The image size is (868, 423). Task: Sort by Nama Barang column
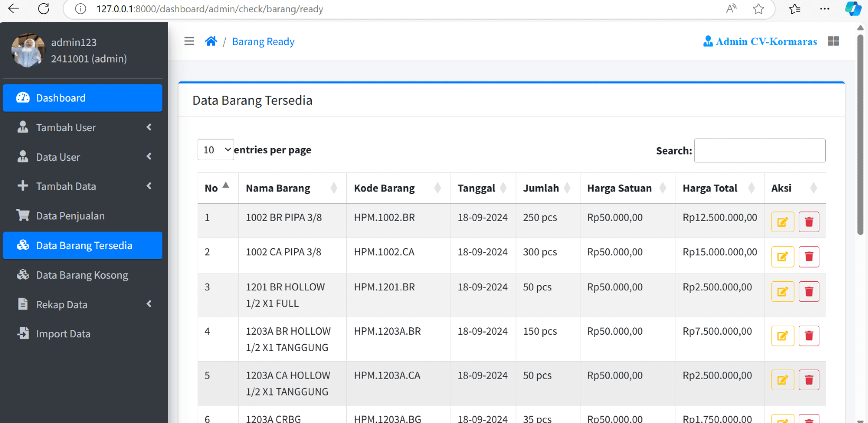point(292,188)
